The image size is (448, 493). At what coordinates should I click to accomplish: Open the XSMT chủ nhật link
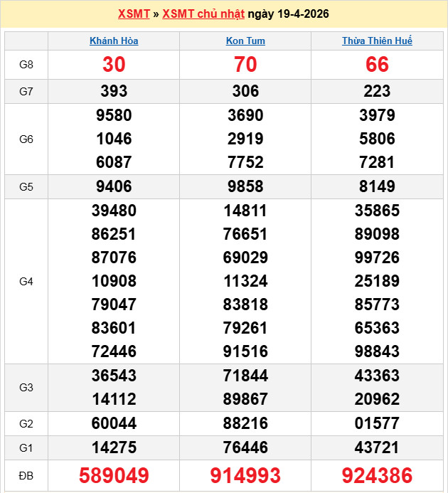click(x=203, y=14)
